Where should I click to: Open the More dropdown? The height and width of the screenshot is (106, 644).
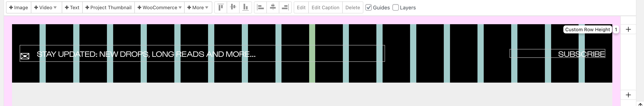point(198,7)
